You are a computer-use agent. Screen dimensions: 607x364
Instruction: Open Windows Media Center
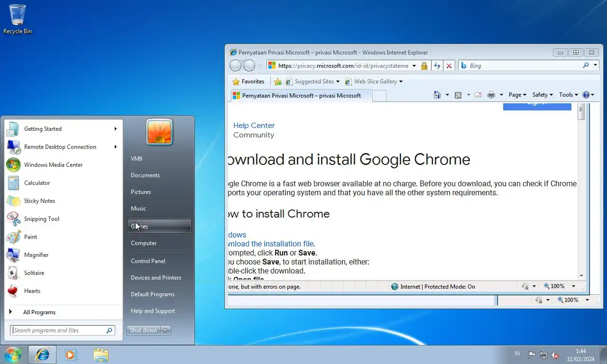[x=62, y=165]
